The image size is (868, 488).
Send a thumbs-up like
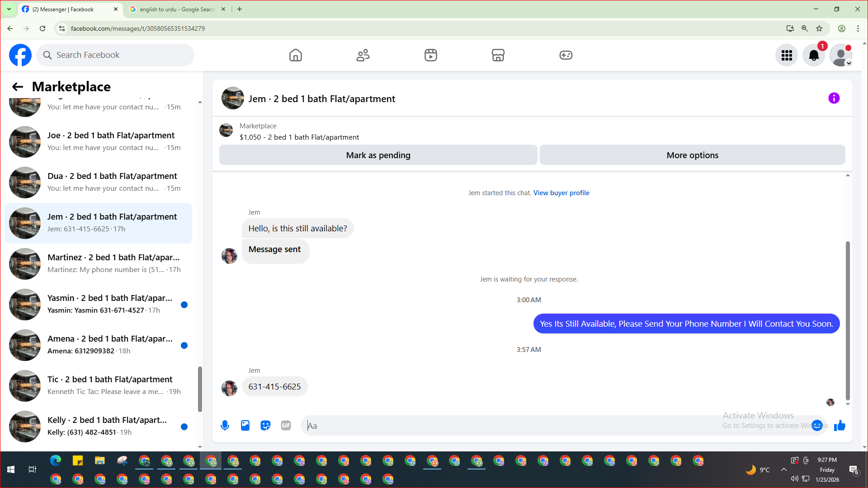pos(840,425)
